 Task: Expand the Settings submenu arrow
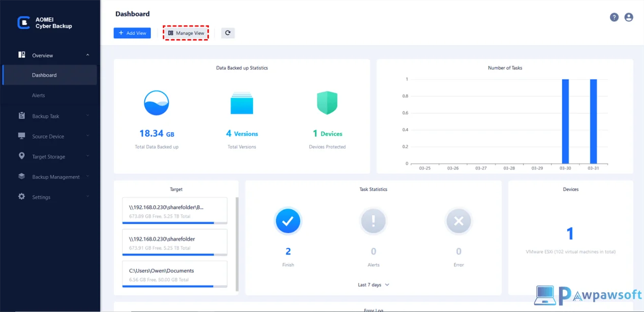pyautogui.click(x=87, y=197)
